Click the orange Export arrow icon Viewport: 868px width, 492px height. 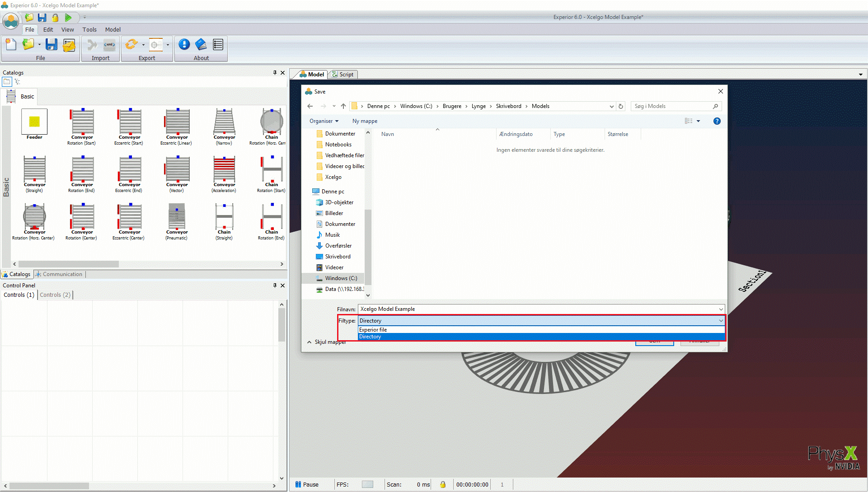[131, 44]
